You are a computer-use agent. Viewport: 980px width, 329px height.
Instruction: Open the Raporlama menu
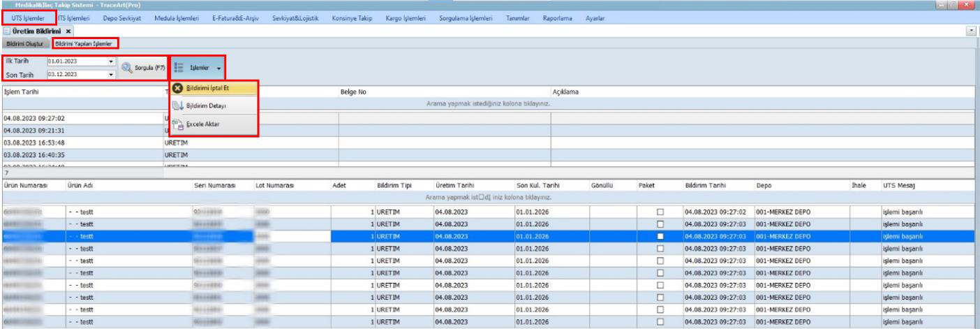click(557, 17)
